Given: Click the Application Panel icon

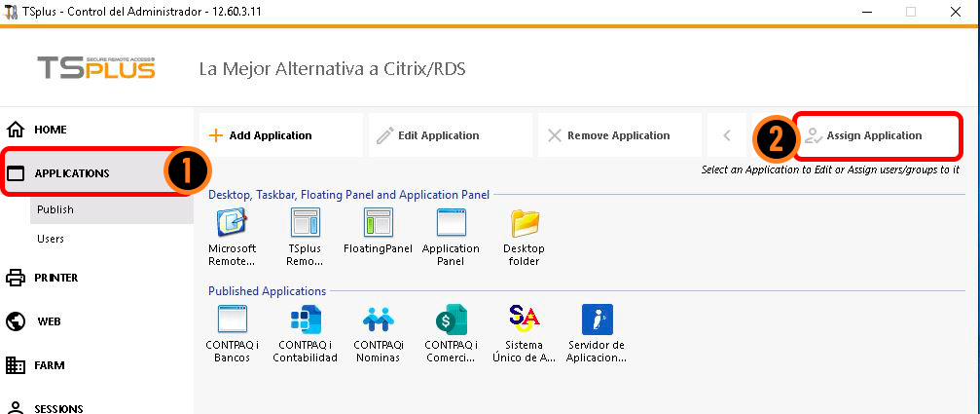Looking at the screenshot, I should [x=451, y=224].
